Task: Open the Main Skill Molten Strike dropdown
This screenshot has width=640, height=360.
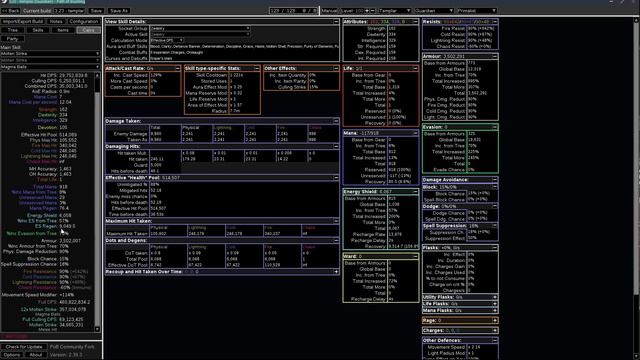Action: pos(50,53)
